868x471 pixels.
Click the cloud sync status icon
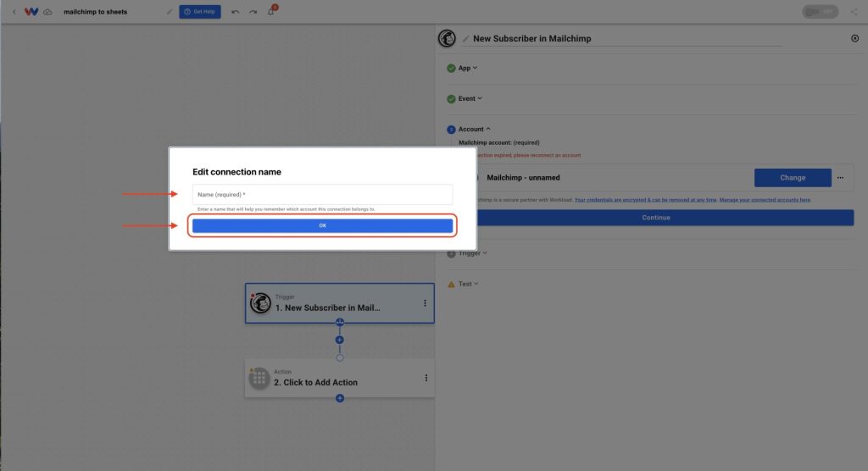point(47,12)
